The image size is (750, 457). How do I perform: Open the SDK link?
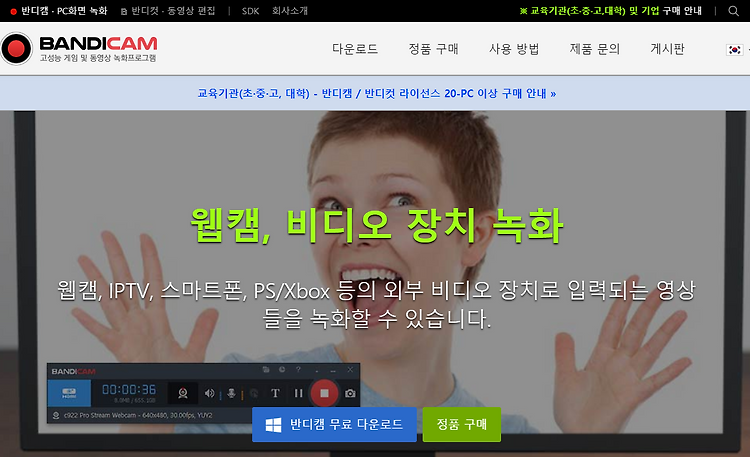251,11
